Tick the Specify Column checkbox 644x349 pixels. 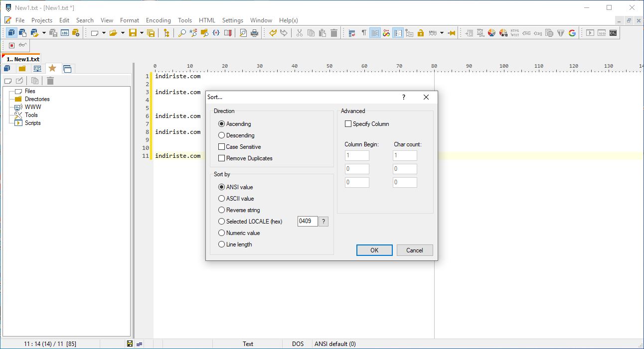pyautogui.click(x=348, y=124)
